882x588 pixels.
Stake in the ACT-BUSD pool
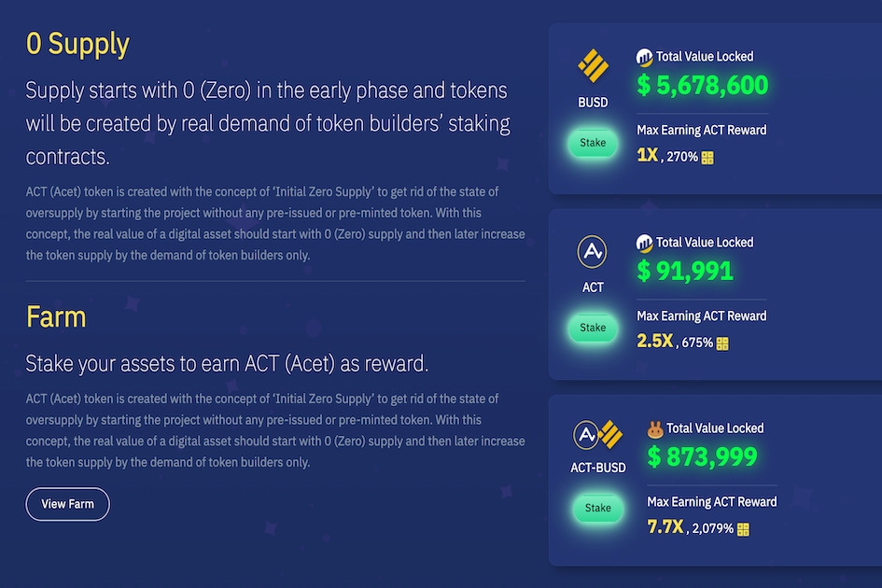[x=598, y=508]
